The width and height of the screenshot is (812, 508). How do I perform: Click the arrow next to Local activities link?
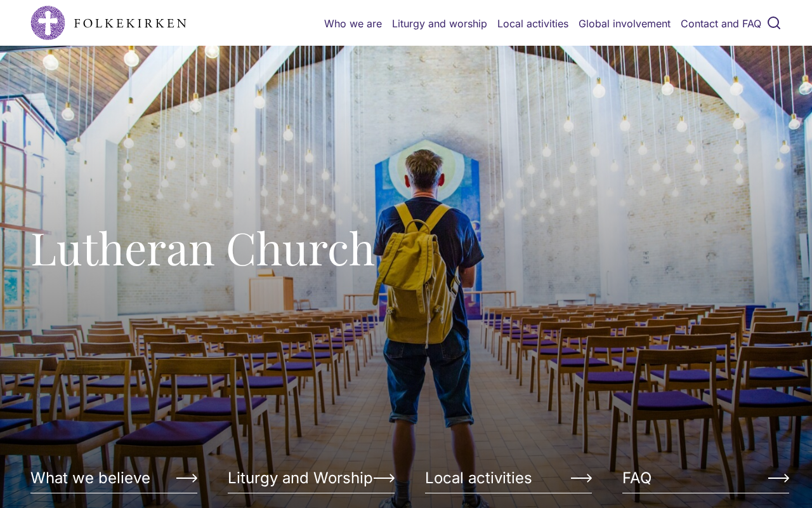581,478
